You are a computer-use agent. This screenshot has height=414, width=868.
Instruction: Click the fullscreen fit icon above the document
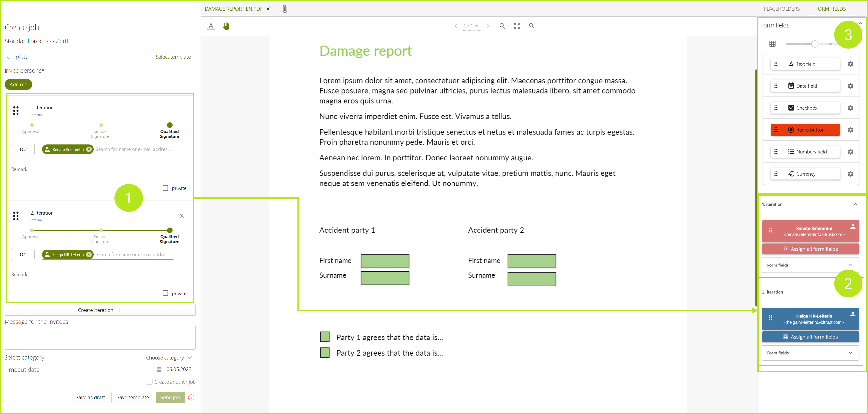517,26
